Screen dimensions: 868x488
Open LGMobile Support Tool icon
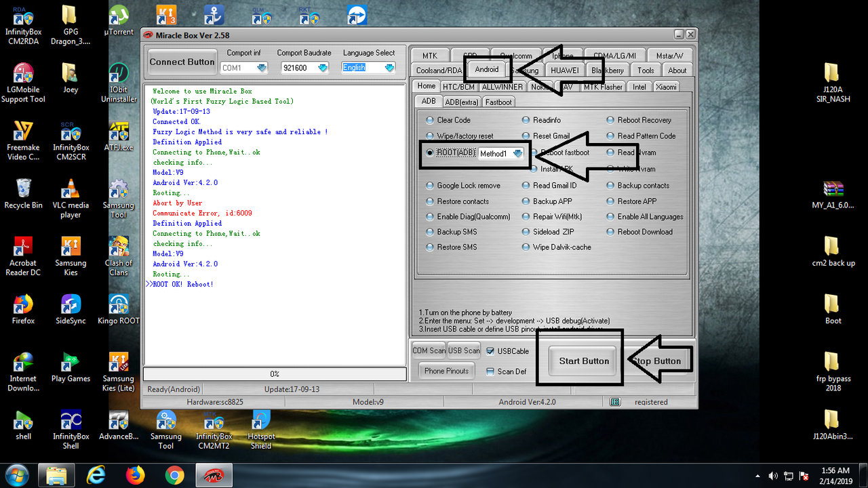click(x=23, y=83)
